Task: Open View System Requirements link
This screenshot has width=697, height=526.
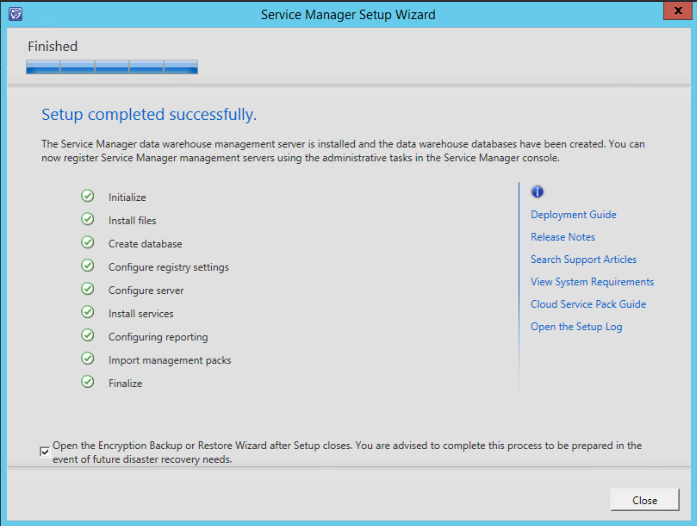Action: click(592, 282)
